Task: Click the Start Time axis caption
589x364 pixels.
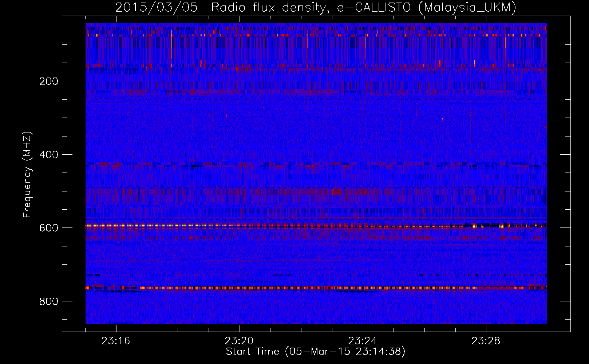Action: pyautogui.click(x=316, y=352)
